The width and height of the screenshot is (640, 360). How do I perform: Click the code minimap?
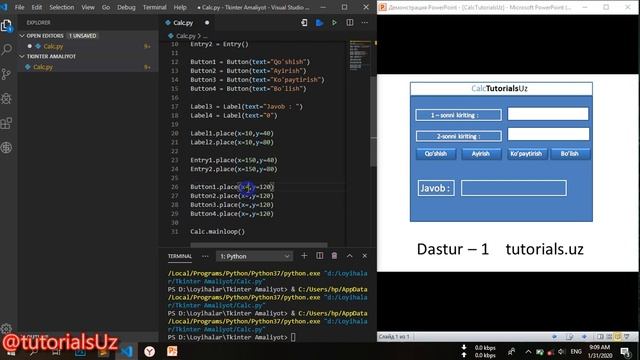click(359, 55)
